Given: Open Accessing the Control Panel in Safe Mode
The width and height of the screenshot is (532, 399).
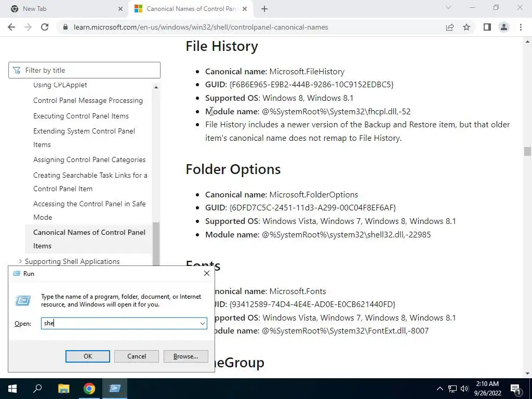Looking at the screenshot, I should tap(89, 210).
